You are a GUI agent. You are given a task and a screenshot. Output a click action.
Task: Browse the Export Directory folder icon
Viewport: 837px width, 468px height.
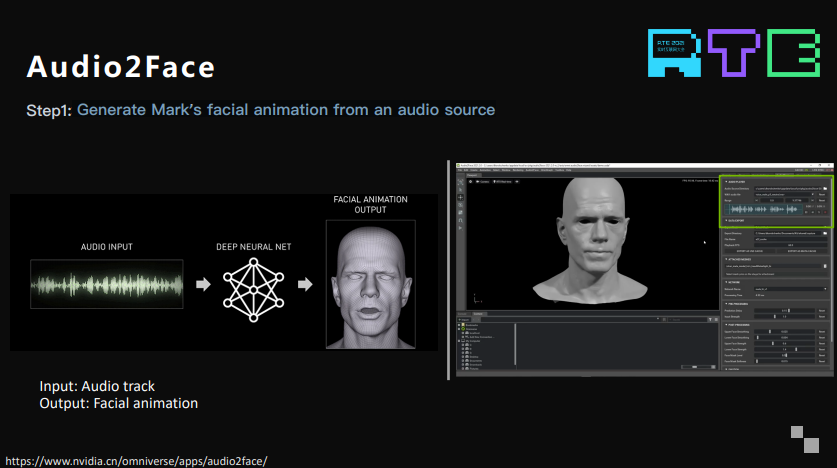(x=825, y=233)
